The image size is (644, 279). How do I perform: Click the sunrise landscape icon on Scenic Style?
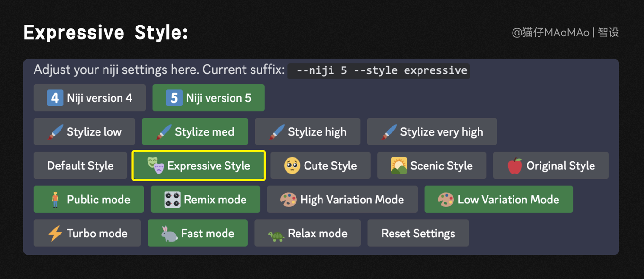tap(399, 166)
